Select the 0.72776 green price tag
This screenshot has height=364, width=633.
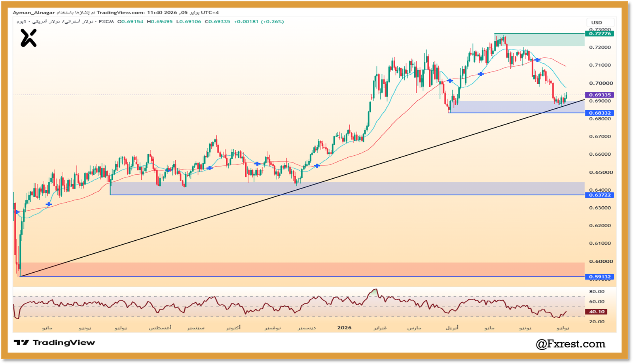[x=599, y=34]
